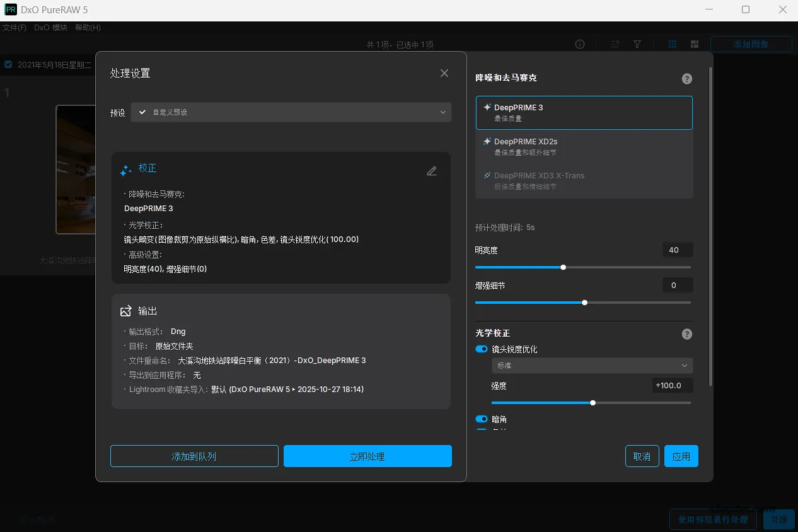Open the 自定义预设 preset dropdown
The width and height of the screenshot is (798, 532).
tap(291, 112)
